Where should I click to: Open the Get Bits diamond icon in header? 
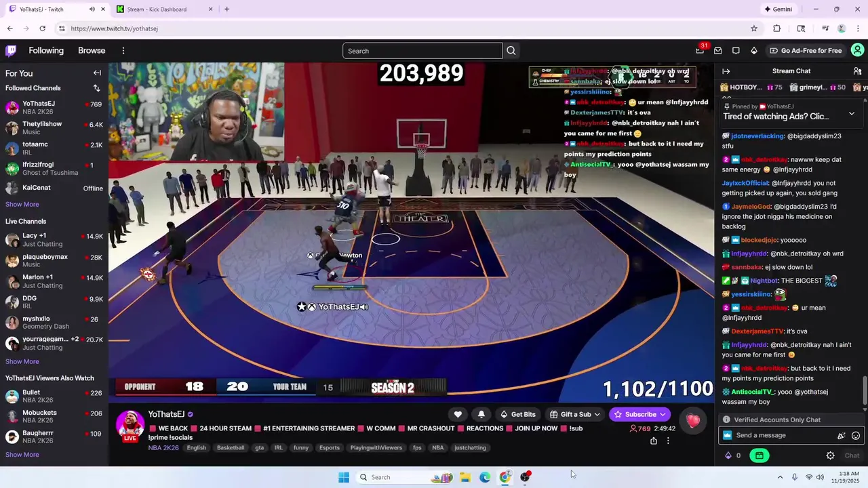tap(753, 51)
